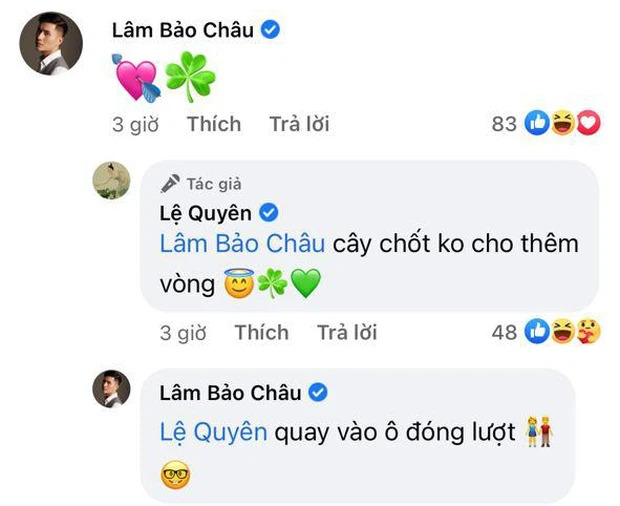Click the like reaction on the 48 count

[x=537, y=331]
